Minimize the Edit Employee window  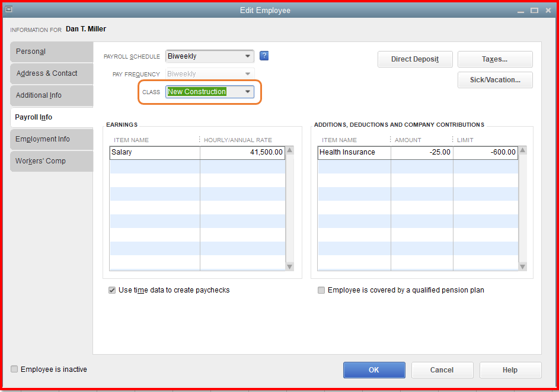pos(521,11)
